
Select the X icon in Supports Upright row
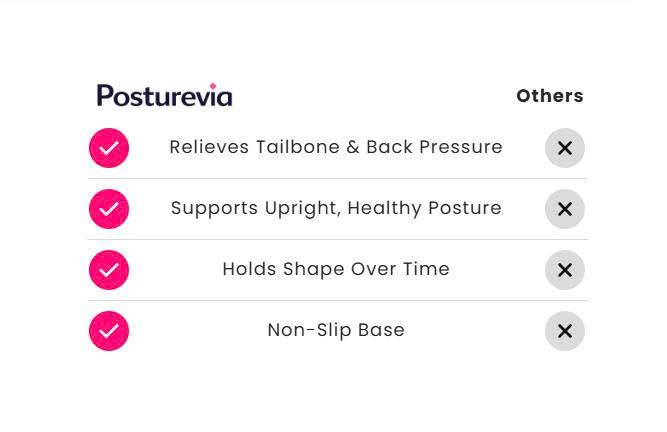tap(565, 209)
